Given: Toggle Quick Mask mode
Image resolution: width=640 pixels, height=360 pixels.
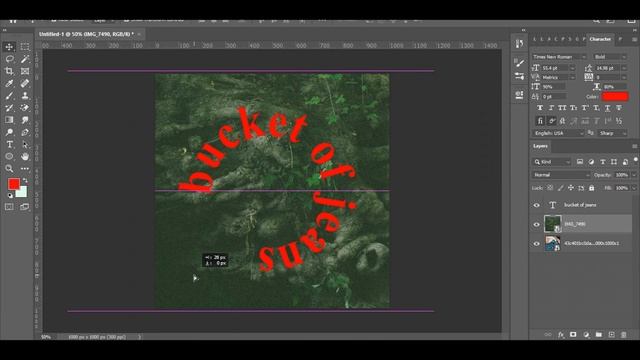Looking at the screenshot, I should point(9,207).
